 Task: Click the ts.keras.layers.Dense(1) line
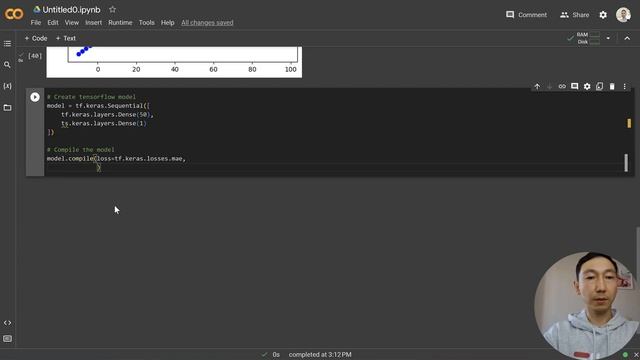click(104, 123)
